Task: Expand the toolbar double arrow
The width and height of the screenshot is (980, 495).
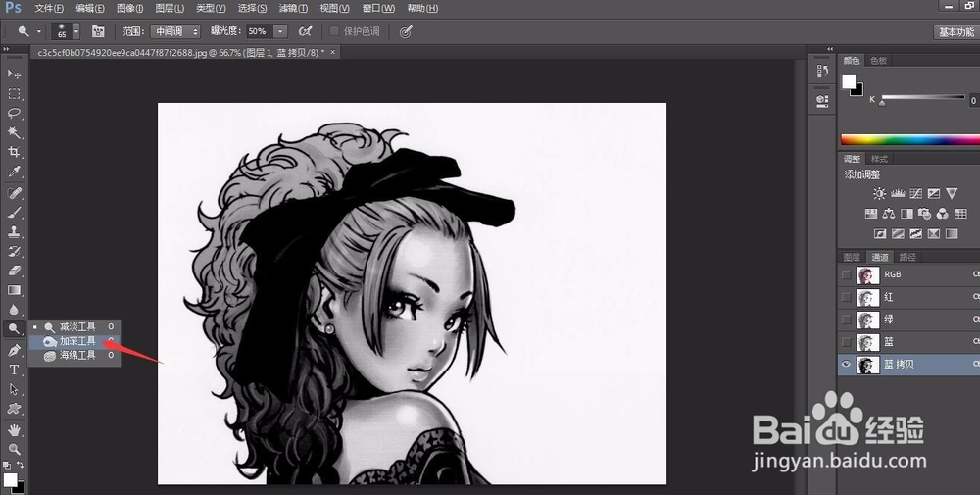Action: pyautogui.click(x=6, y=49)
